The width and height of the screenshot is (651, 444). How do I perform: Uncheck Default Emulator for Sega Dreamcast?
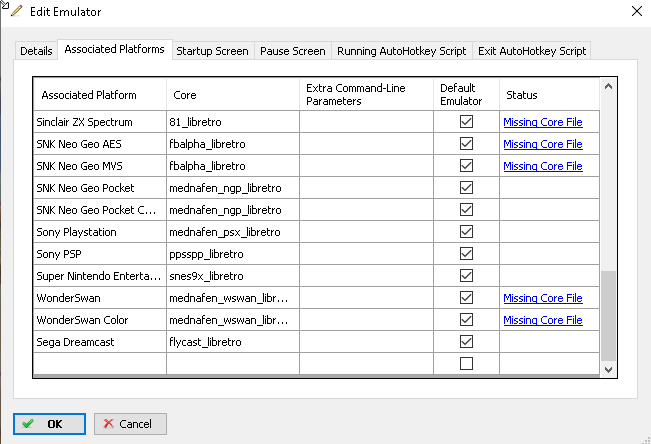466,342
